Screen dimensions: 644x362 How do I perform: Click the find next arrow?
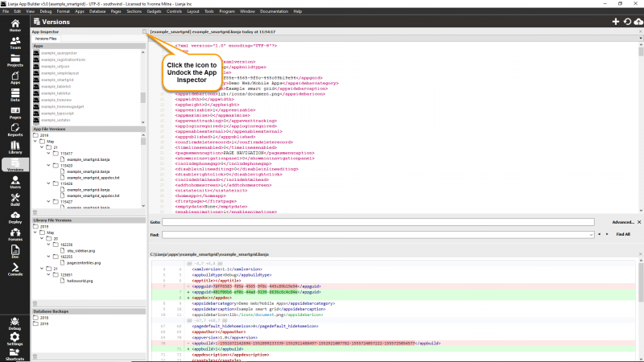click(x=607, y=234)
